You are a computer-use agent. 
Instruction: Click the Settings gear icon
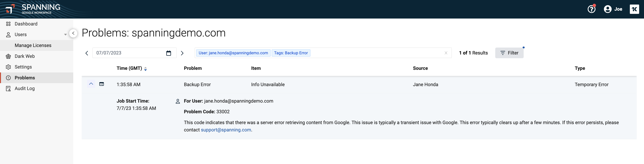click(8, 67)
